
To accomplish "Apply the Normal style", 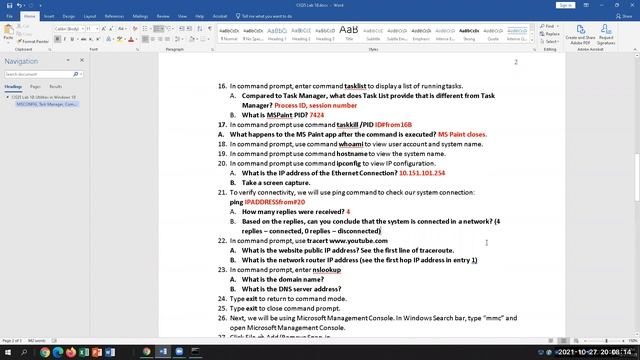I will (x=229, y=34).
